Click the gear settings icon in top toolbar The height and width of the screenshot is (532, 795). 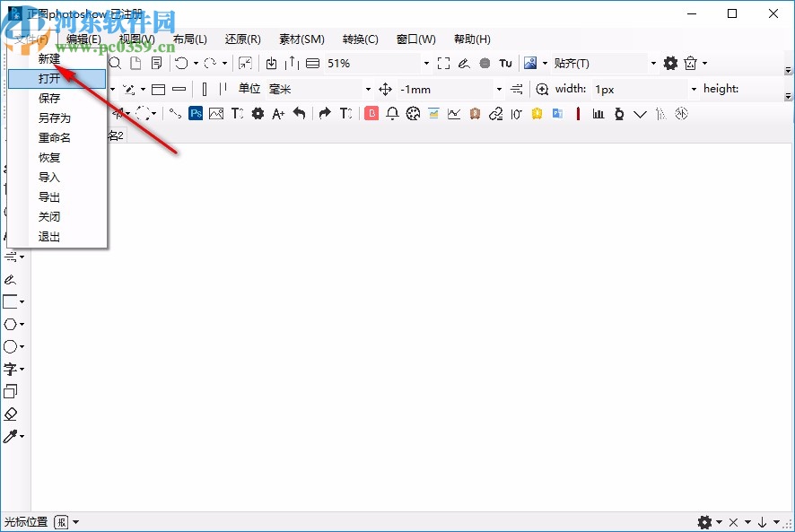coord(670,64)
